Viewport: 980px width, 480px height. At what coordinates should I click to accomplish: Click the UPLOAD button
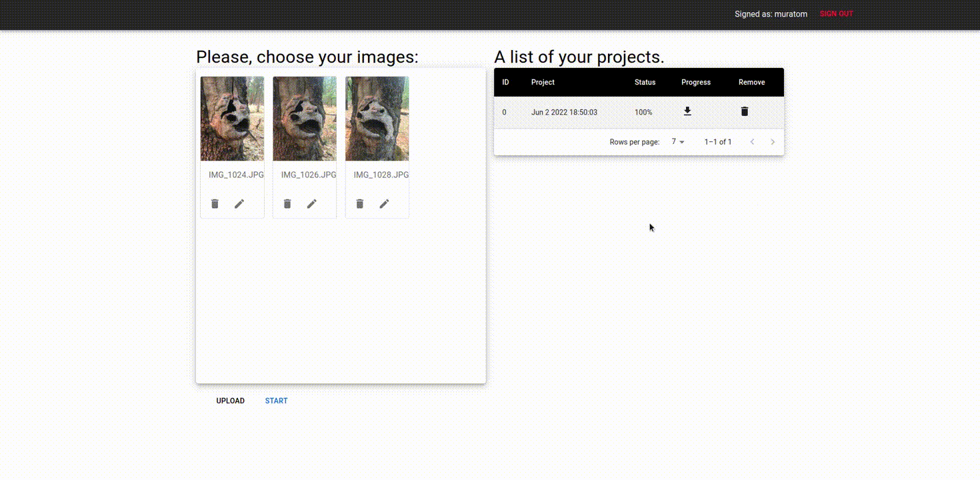(x=230, y=401)
